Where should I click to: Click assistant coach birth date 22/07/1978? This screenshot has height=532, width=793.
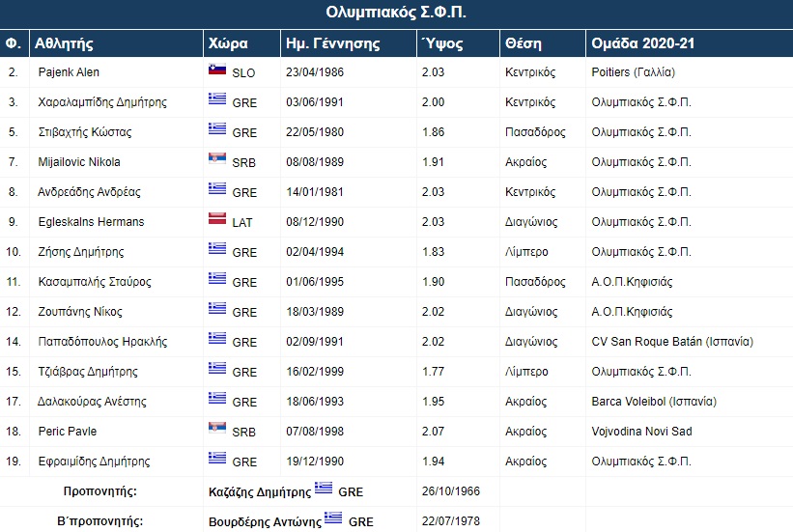coord(451,520)
